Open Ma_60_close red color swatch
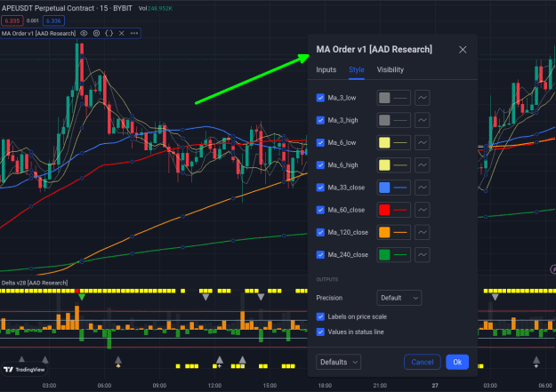Screen dimensions: 556x392 click(x=384, y=210)
